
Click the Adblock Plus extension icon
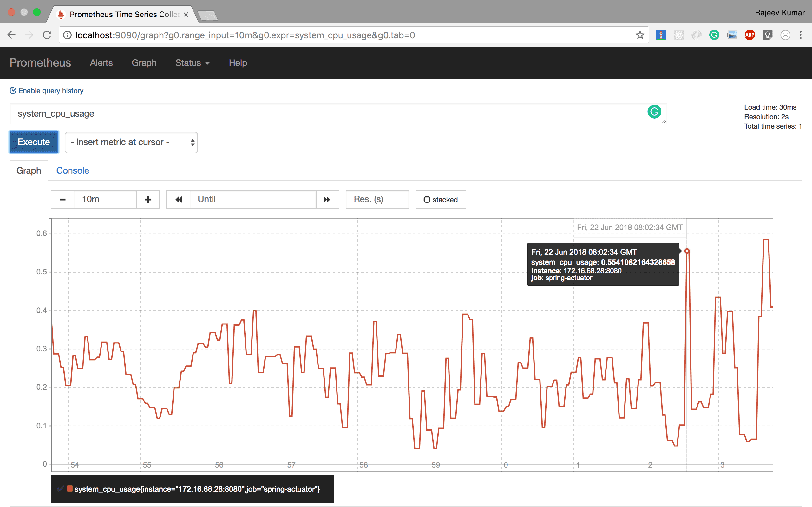pyautogui.click(x=750, y=35)
